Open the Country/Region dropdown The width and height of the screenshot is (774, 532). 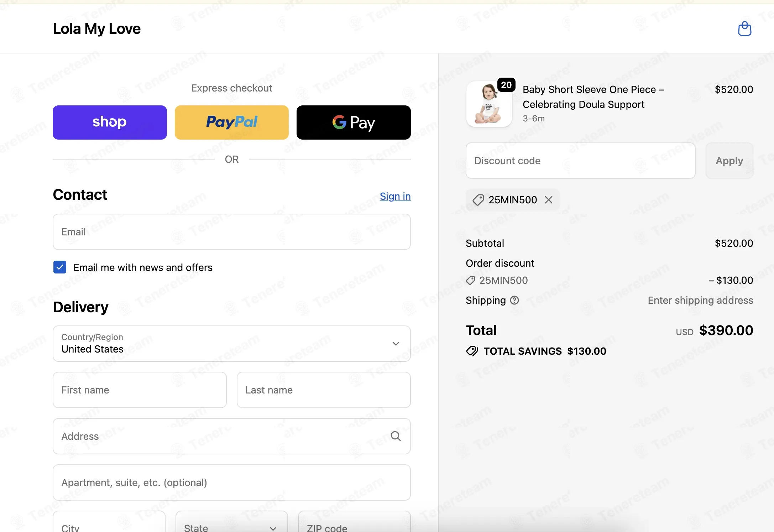[x=232, y=344]
